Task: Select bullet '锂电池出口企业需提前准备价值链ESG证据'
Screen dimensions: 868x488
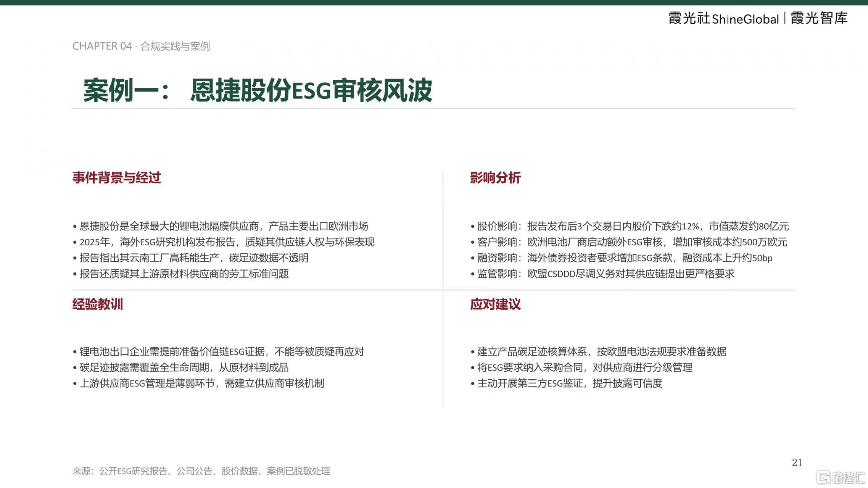Action: pos(219,351)
